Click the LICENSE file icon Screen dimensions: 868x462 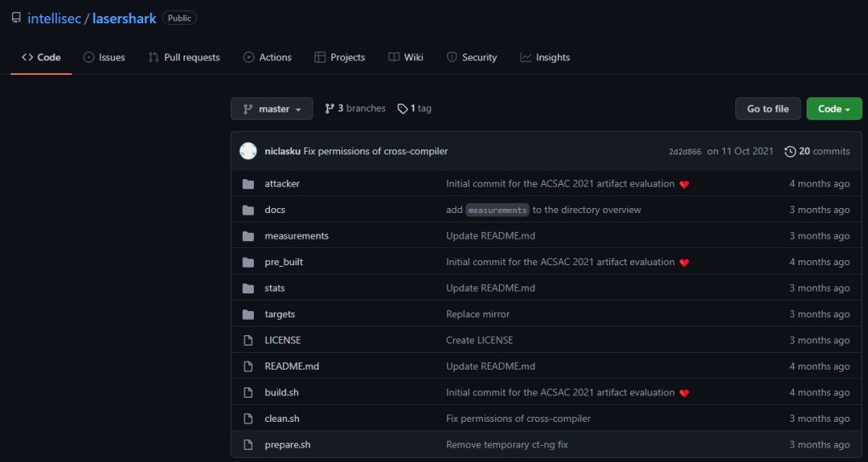coord(248,341)
